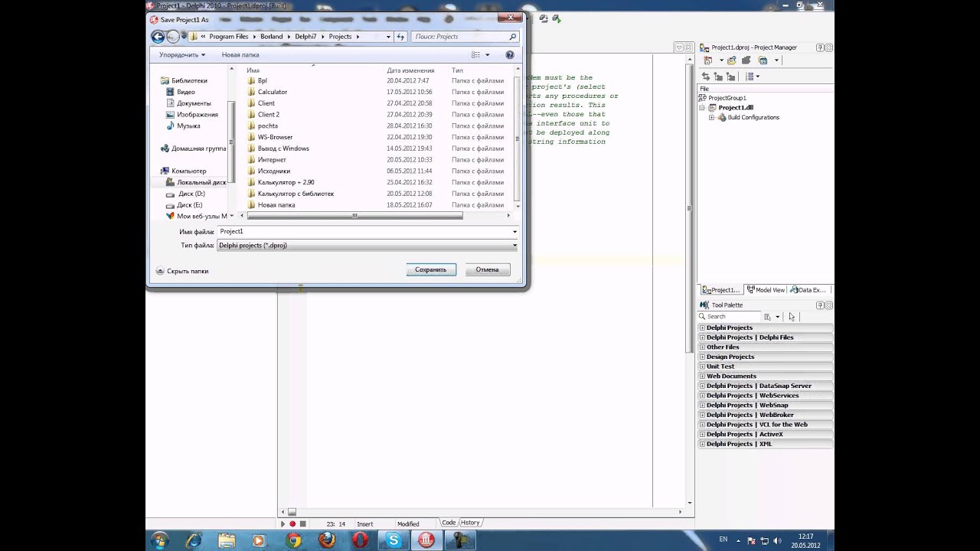Select the Исходники folder
This screenshot has height=551, width=980.
coord(273,171)
